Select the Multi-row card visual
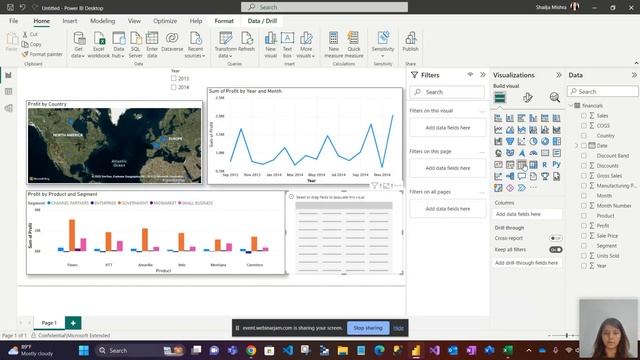Viewport: 640px width, 360px height. point(556,153)
